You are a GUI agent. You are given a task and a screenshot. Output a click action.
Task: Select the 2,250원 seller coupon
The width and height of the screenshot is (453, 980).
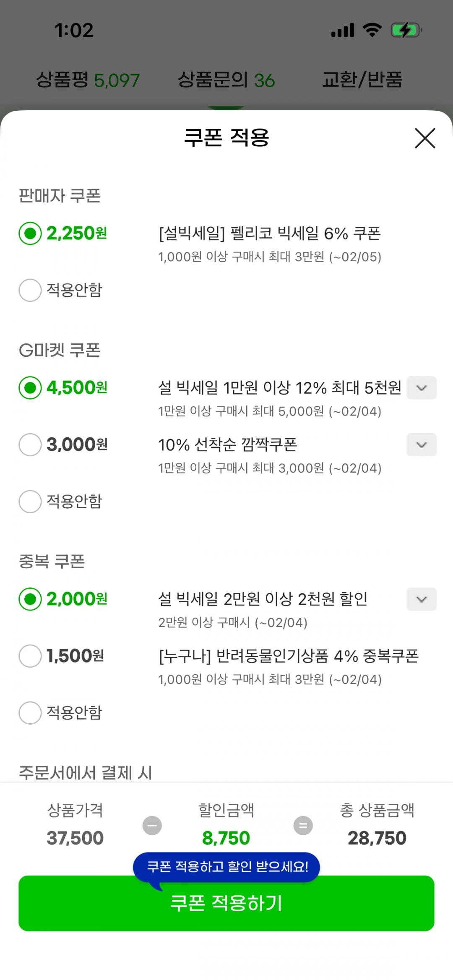coord(30,233)
